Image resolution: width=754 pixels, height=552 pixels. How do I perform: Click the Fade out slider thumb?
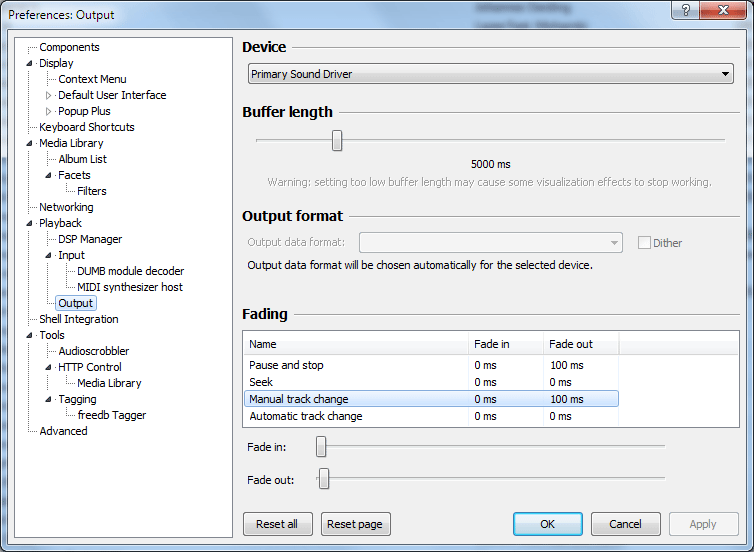323,480
